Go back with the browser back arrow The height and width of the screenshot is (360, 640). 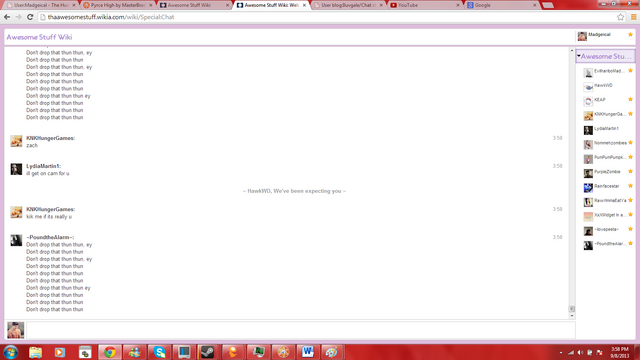pos(7,17)
